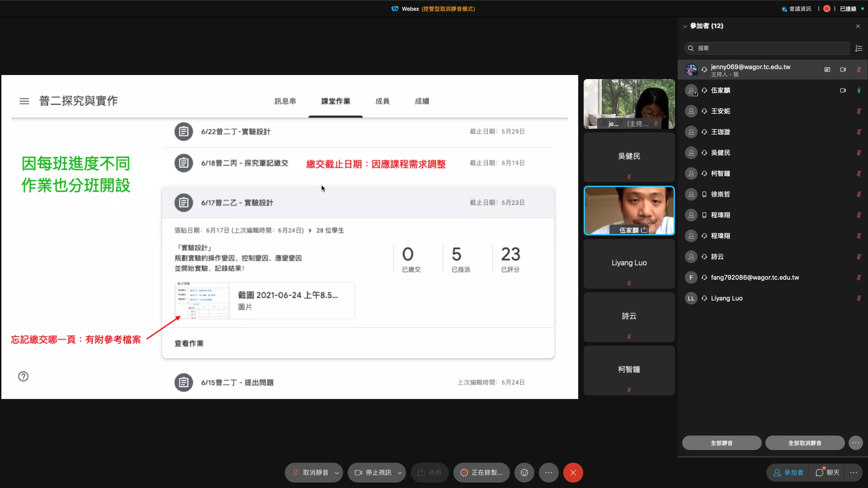Collapse the 參加者 (12) list chevron
This screenshot has height=488, width=868.
point(685,26)
